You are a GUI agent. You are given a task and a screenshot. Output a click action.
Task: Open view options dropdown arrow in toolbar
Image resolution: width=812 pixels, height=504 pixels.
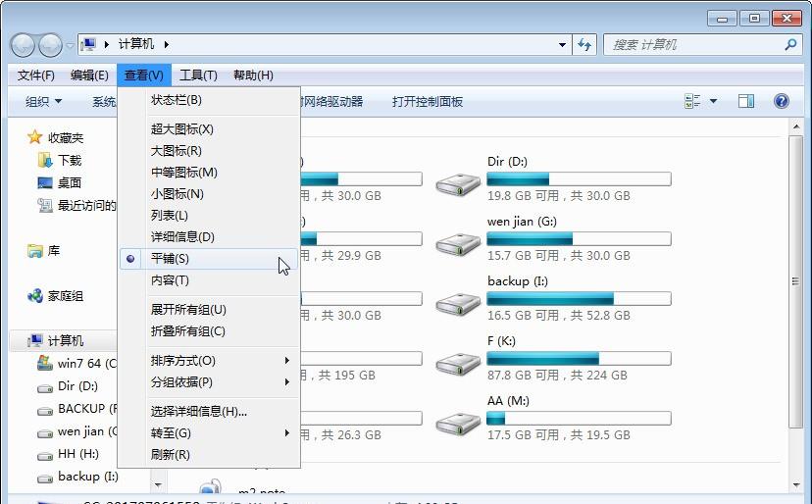(x=713, y=101)
